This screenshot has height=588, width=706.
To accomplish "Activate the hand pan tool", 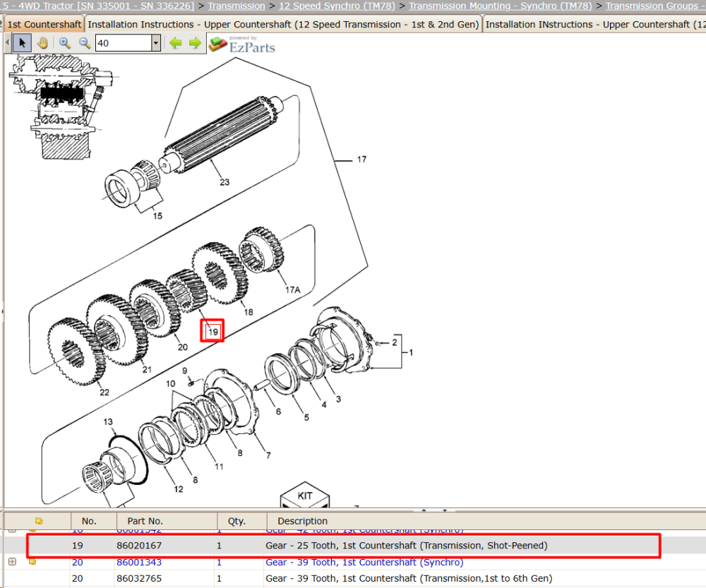I will click(43, 43).
